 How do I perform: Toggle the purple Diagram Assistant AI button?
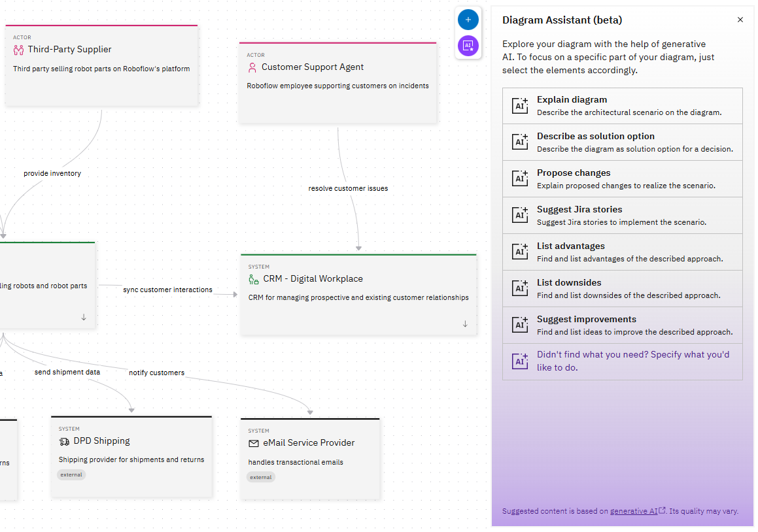click(x=468, y=46)
